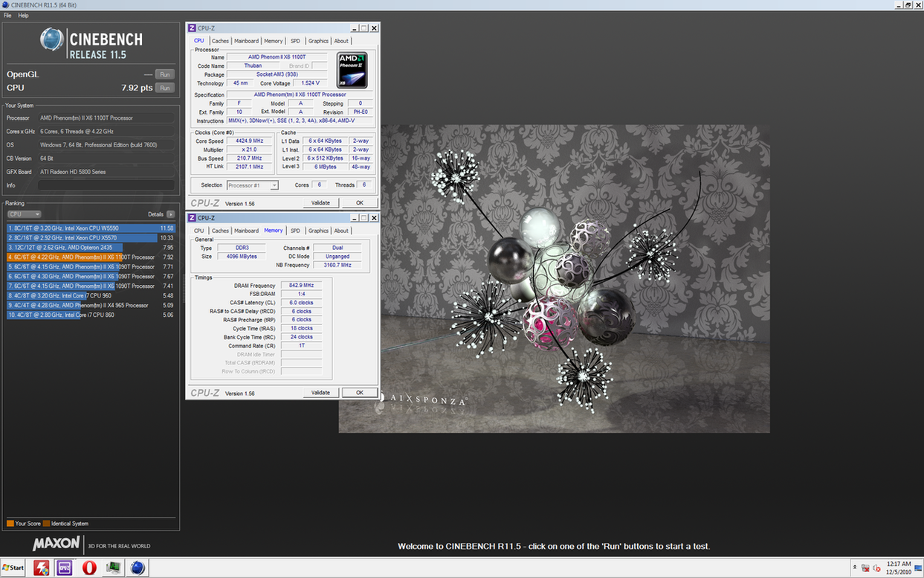Open the Help menu in Cinebench
The height and width of the screenshot is (578, 924).
23,15
